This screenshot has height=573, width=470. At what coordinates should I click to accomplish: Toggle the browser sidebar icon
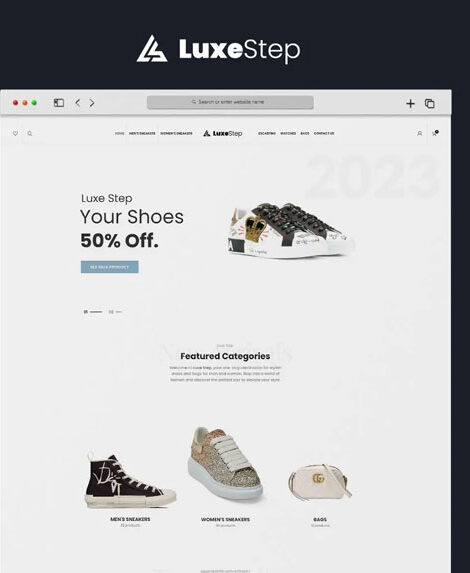59,103
